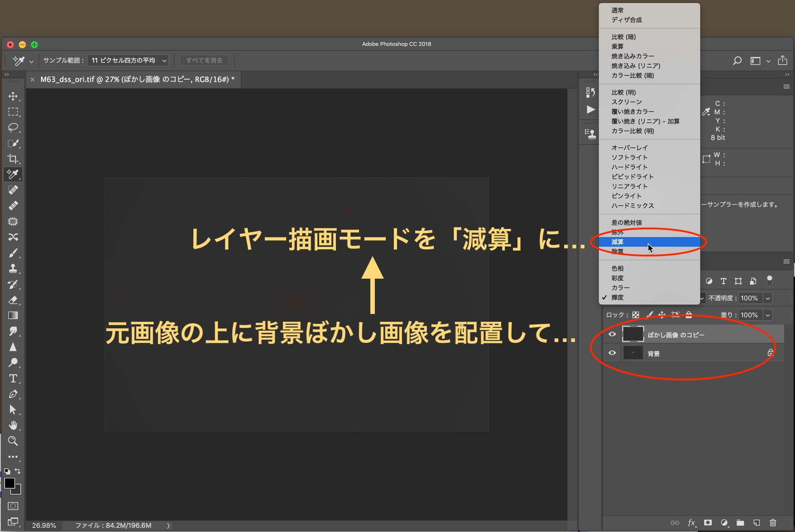Select the Hand tool
Viewport: 795px width, 532px height.
(13, 425)
